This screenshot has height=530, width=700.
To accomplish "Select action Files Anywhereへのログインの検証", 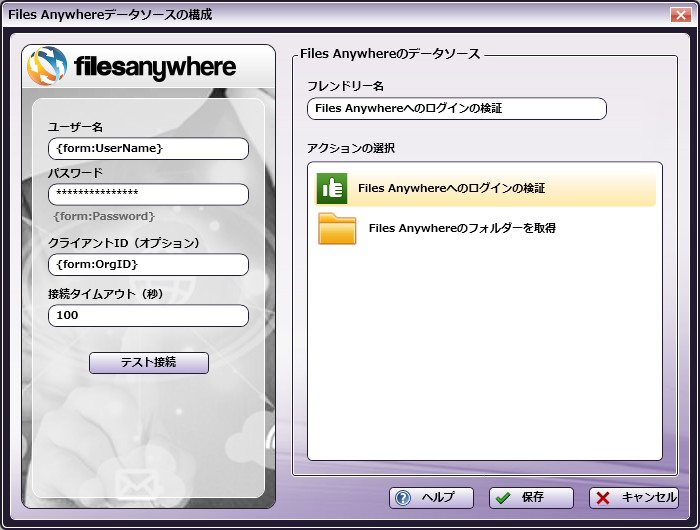I will pos(485,188).
